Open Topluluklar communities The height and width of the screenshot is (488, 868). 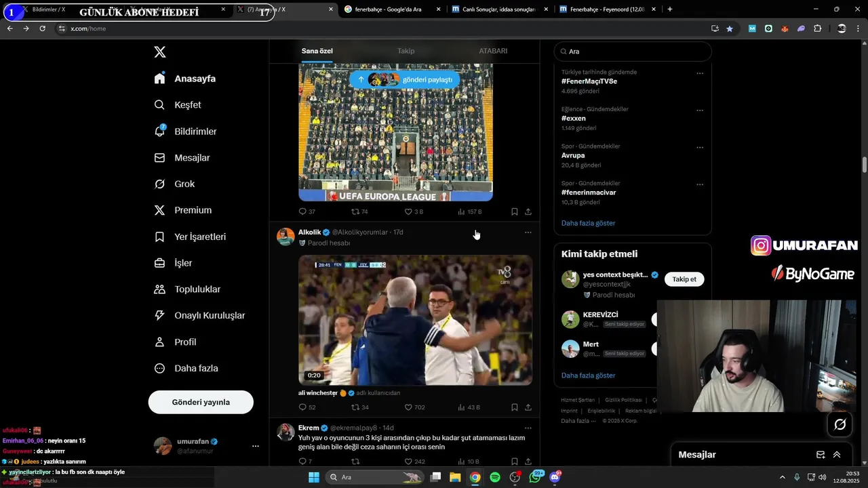point(187,289)
